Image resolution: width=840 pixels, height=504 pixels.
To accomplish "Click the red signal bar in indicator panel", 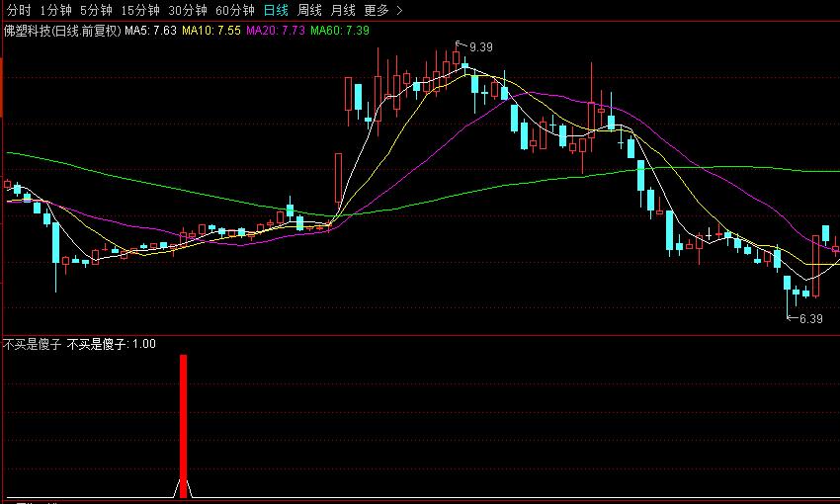I will click(183, 426).
